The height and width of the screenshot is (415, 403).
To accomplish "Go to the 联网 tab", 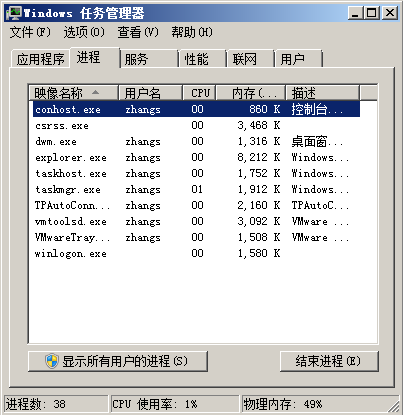I will coord(251,59).
